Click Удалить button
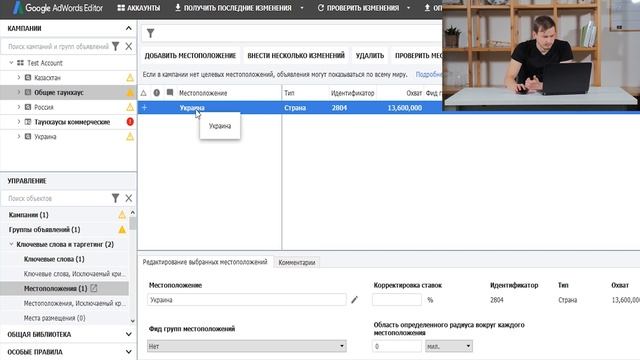The image size is (640, 360). [370, 56]
